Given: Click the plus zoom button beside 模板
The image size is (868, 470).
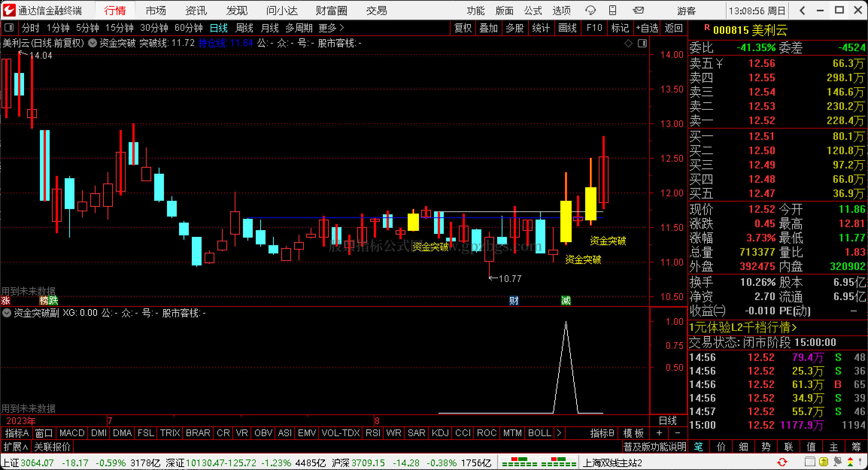Looking at the screenshot, I should pyautogui.click(x=659, y=433).
